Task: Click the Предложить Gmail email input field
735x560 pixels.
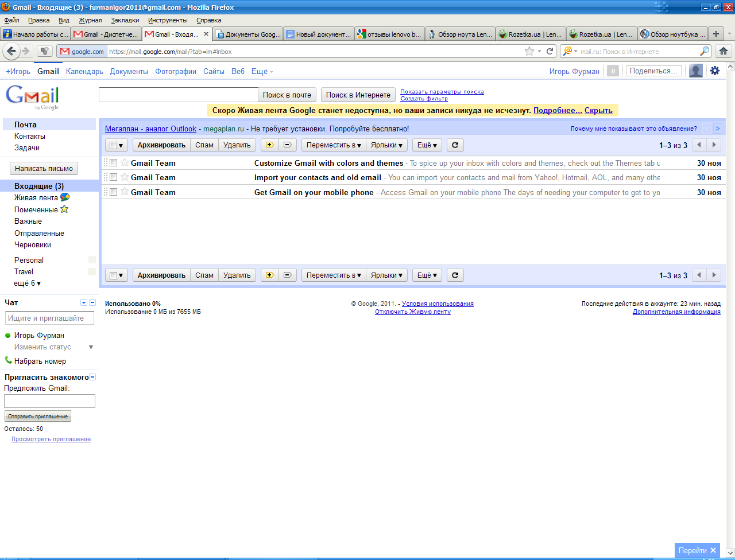Action: 49,401
